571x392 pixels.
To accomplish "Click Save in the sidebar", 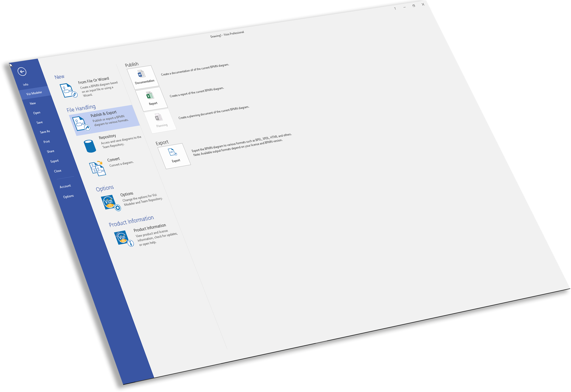I will click(40, 122).
